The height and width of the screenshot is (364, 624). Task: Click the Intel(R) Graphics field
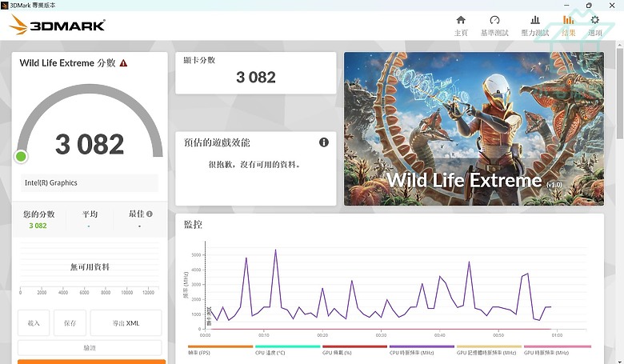(90, 183)
